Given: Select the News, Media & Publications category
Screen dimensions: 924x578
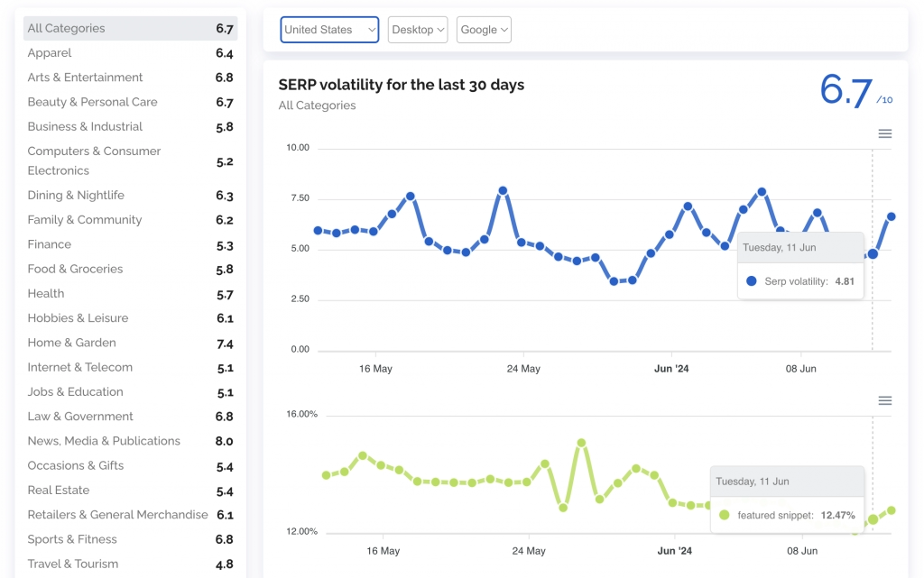Looking at the screenshot, I should coord(101,440).
